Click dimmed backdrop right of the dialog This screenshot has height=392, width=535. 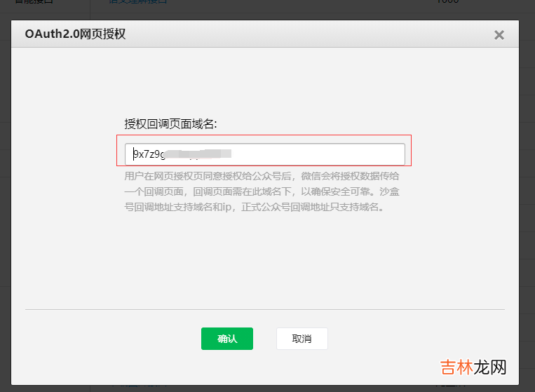(527, 210)
